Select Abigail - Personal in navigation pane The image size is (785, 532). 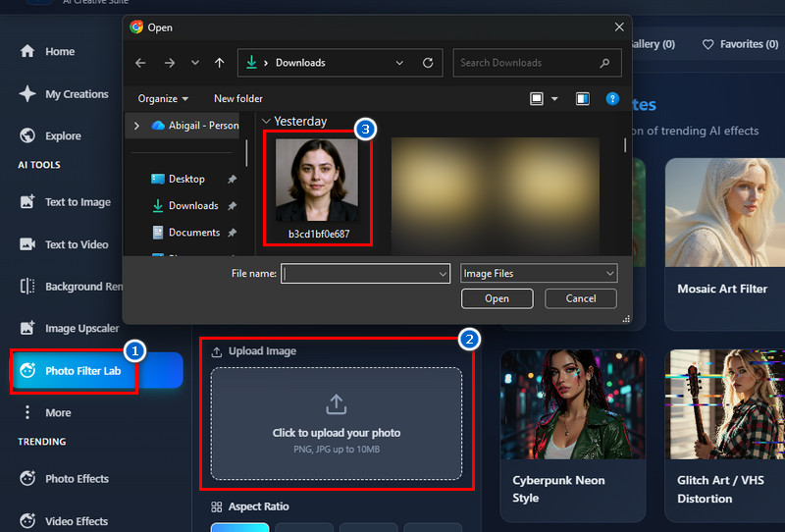(195, 126)
